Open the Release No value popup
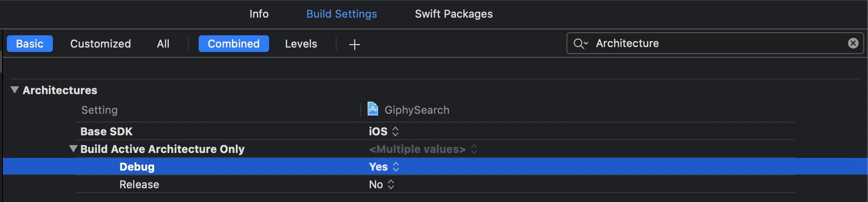The height and width of the screenshot is (202, 868). (382, 184)
